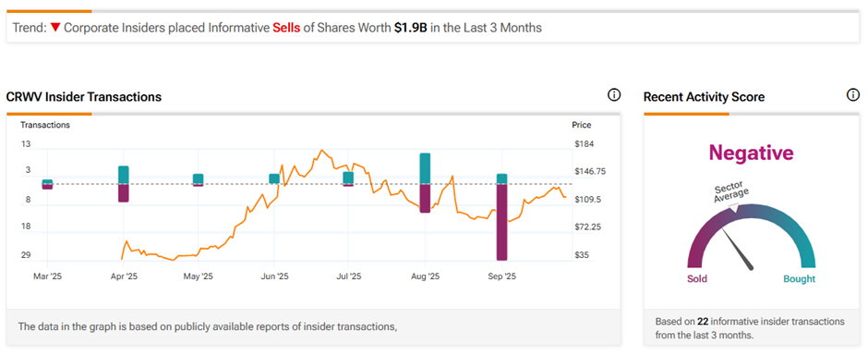
Task: Open info icon beside CRWV Insider Transactions
Action: click(614, 95)
